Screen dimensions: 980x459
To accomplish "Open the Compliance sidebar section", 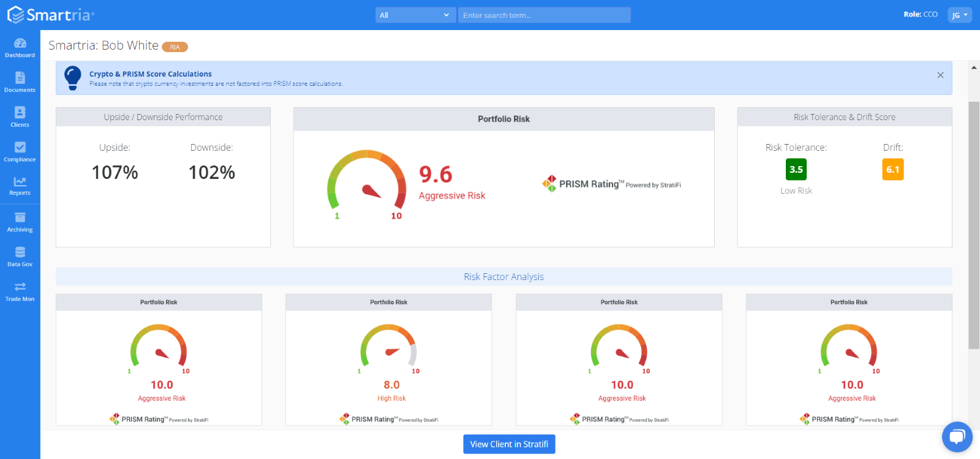I will point(20,152).
